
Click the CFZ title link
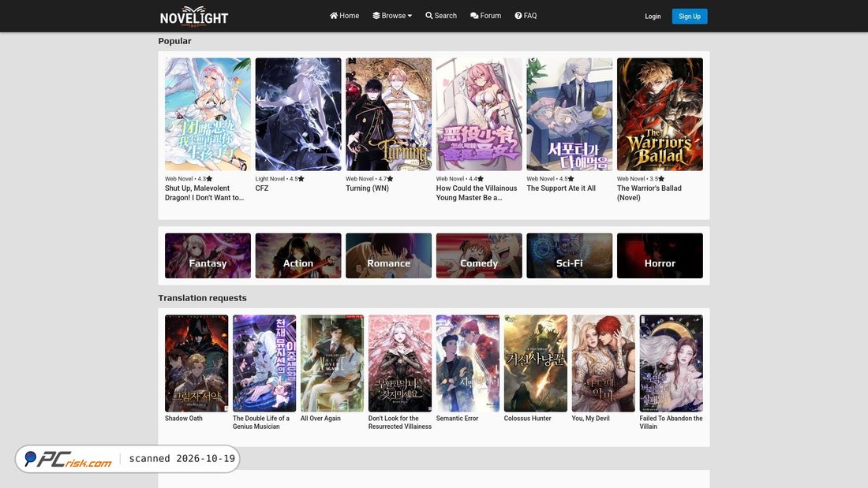(262, 188)
